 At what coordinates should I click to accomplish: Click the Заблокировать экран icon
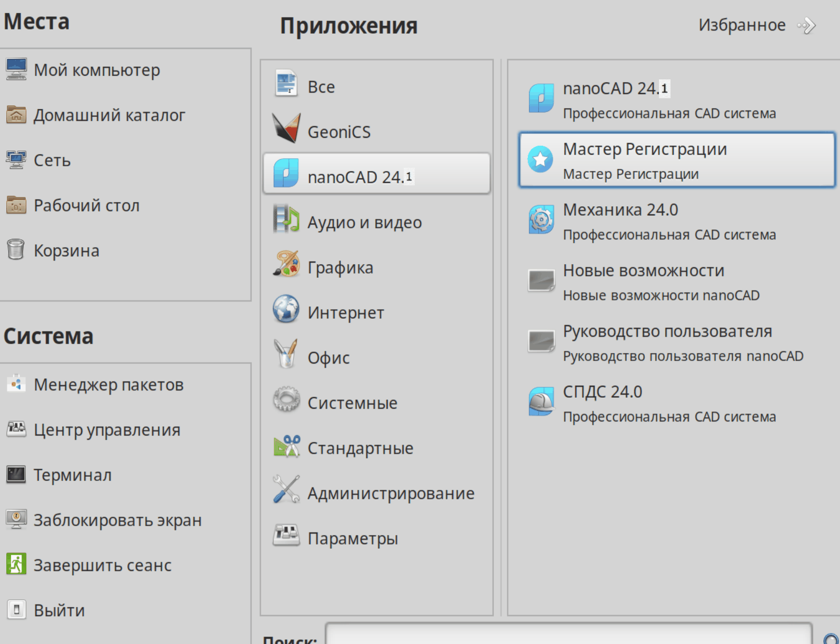pos(16,519)
